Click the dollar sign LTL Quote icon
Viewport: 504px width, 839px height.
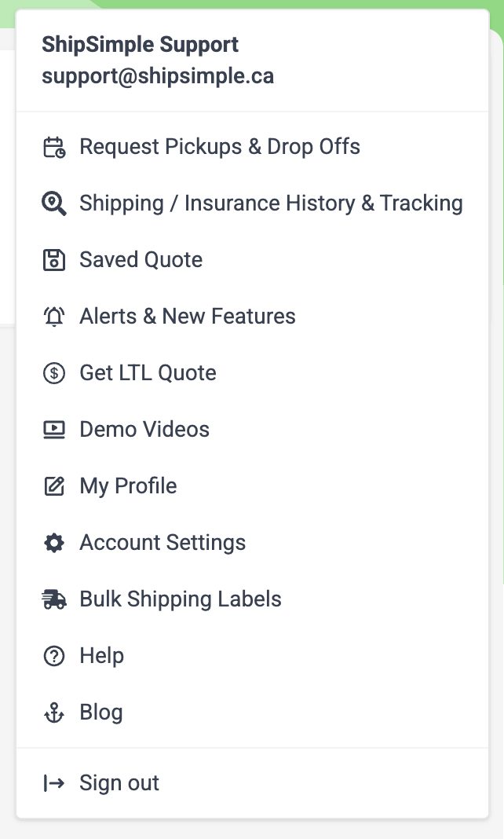click(54, 373)
